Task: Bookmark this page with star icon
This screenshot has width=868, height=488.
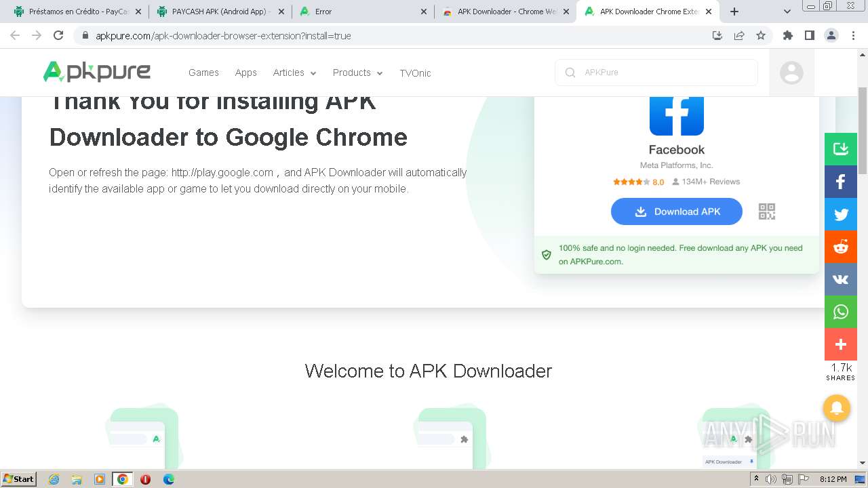Action: 761,35
